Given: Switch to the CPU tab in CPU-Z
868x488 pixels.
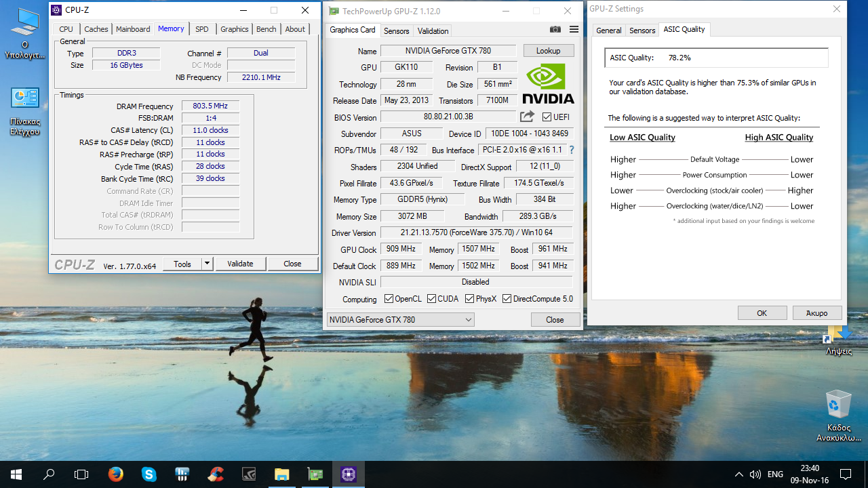Looking at the screenshot, I should coord(66,29).
